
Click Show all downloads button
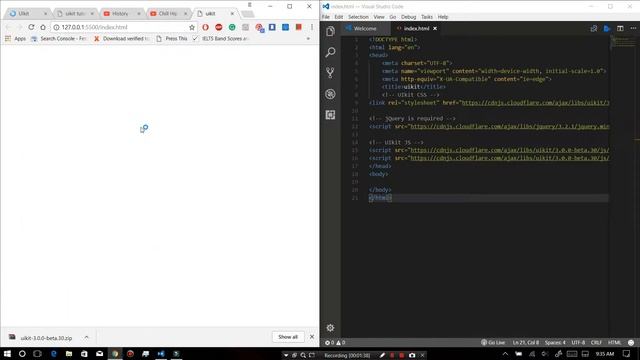[x=288, y=337]
